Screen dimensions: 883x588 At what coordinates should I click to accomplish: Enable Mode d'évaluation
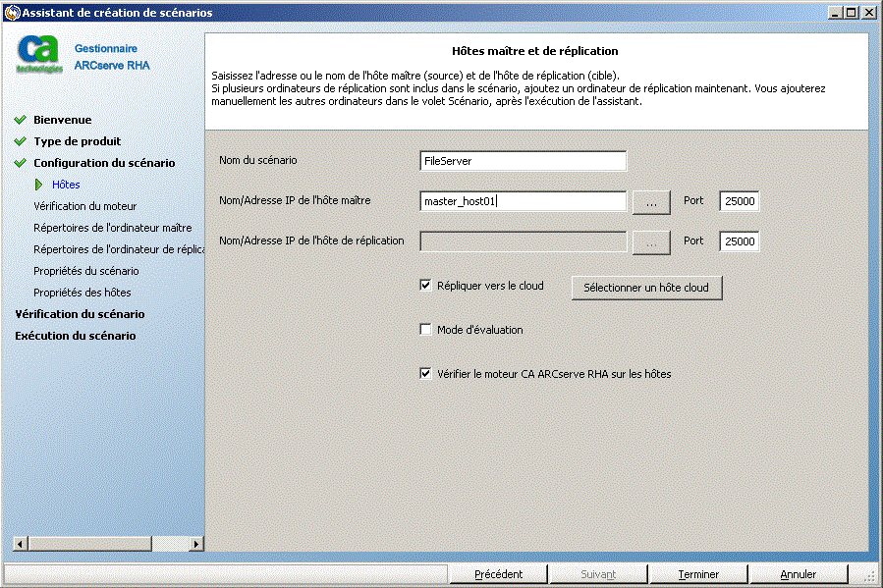pos(425,329)
